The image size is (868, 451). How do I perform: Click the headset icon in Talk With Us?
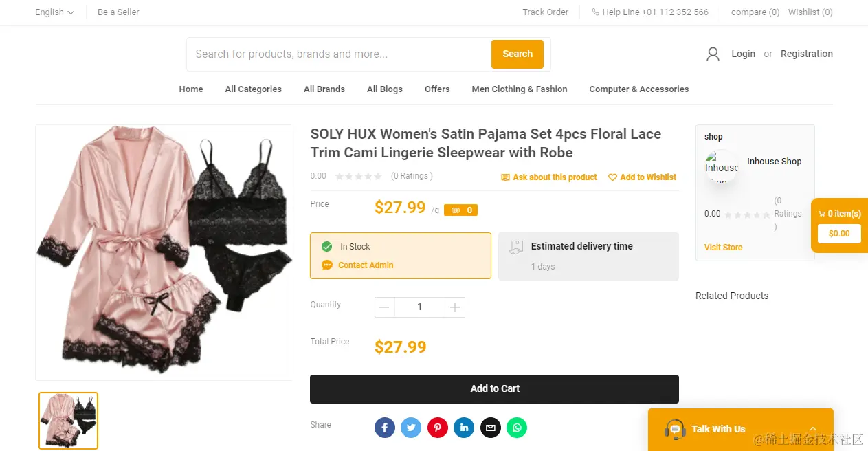point(674,428)
